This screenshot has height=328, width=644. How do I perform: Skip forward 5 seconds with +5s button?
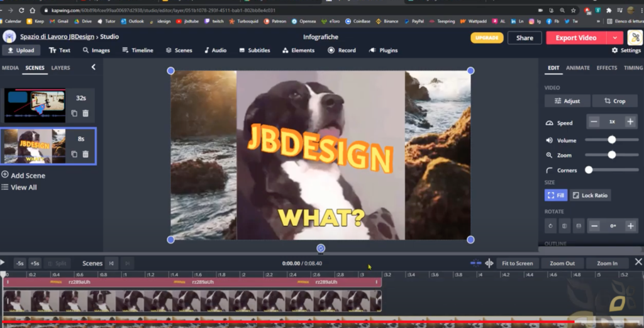click(35, 263)
